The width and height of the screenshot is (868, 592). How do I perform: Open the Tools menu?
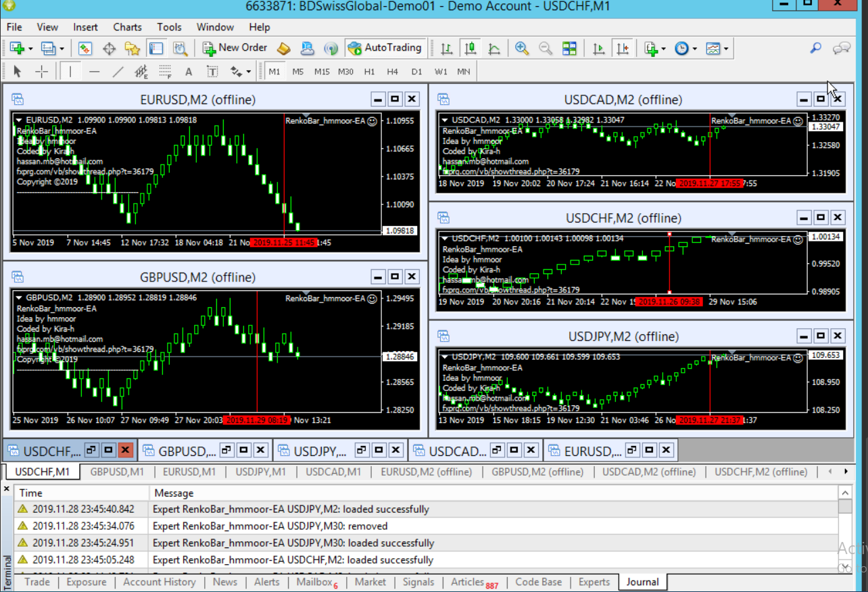point(169,27)
